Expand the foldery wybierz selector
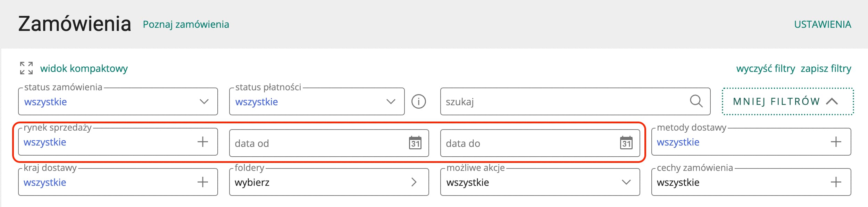868x207 pixels. click(329, 182)
